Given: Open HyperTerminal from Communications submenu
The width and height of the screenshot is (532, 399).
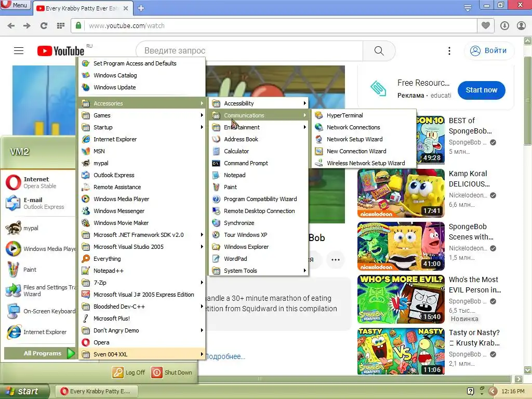Looking at the screenshot, I should coord(363,115).
